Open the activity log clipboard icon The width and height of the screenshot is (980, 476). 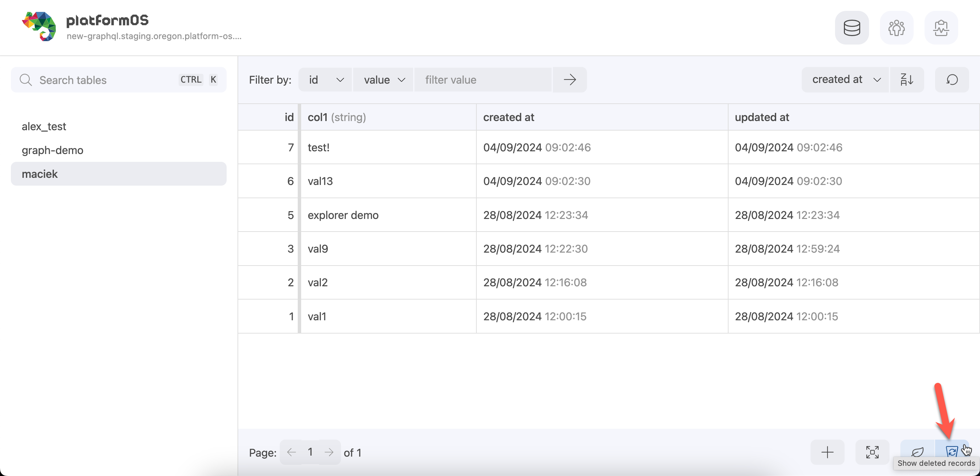point(941,28)
